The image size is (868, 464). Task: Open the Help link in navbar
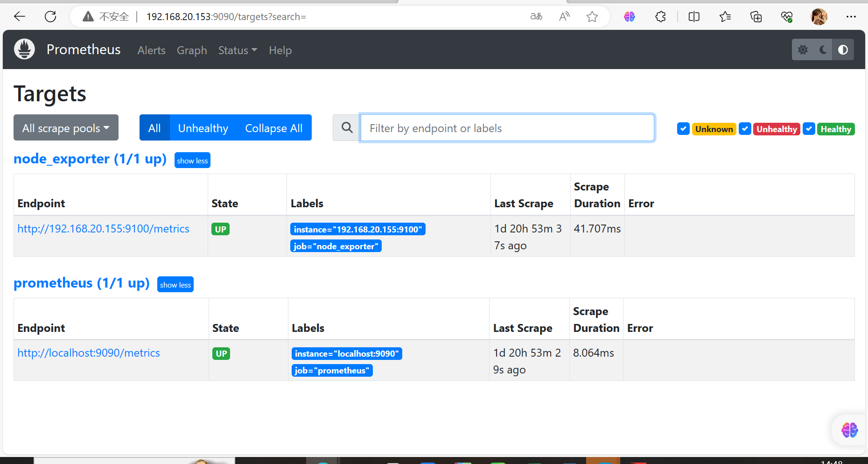280,50
